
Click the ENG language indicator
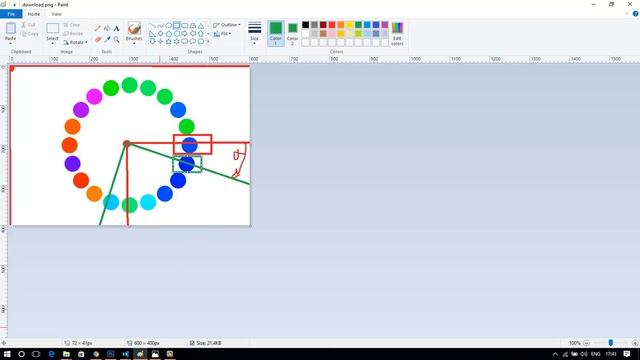pyautogui.click(x=596, y=354)
